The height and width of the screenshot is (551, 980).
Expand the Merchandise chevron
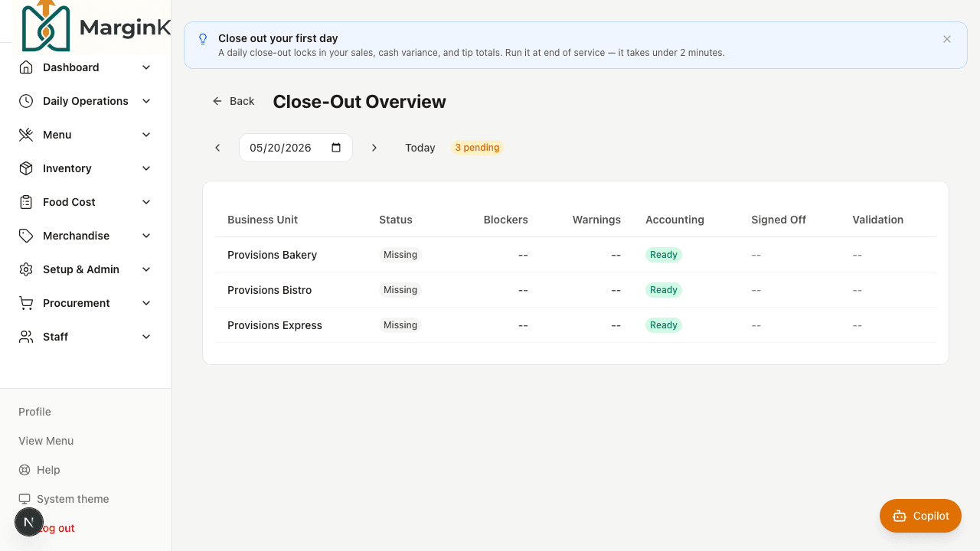[146, 236]
